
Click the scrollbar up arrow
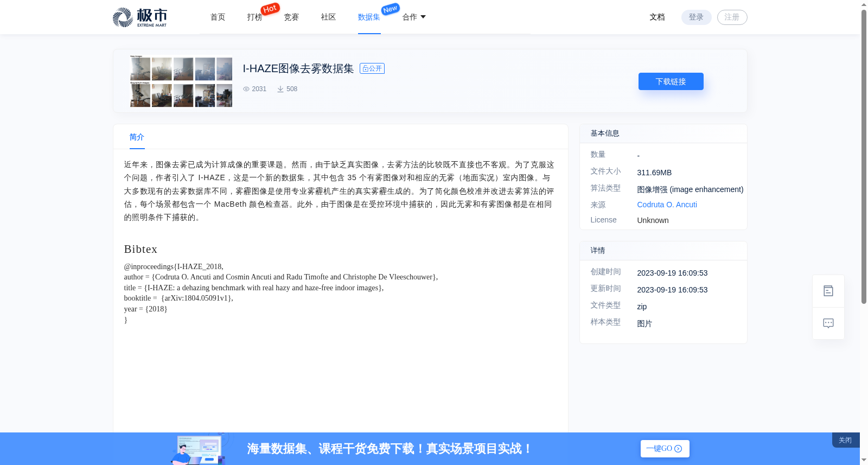coord(864,4)
